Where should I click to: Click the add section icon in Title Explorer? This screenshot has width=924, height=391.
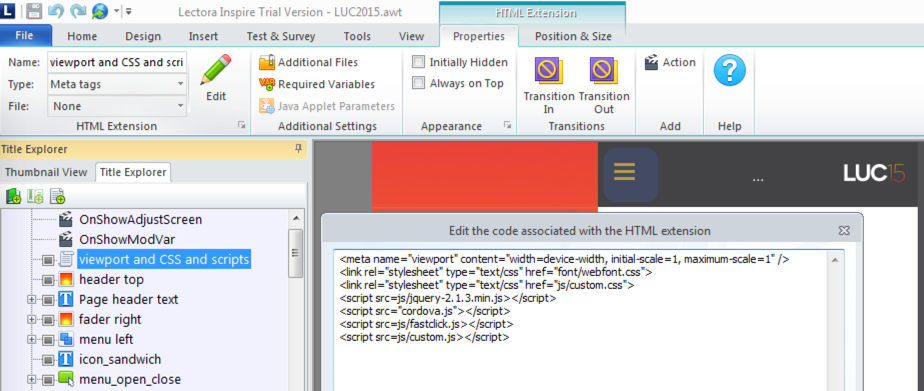tap(35, 196)
